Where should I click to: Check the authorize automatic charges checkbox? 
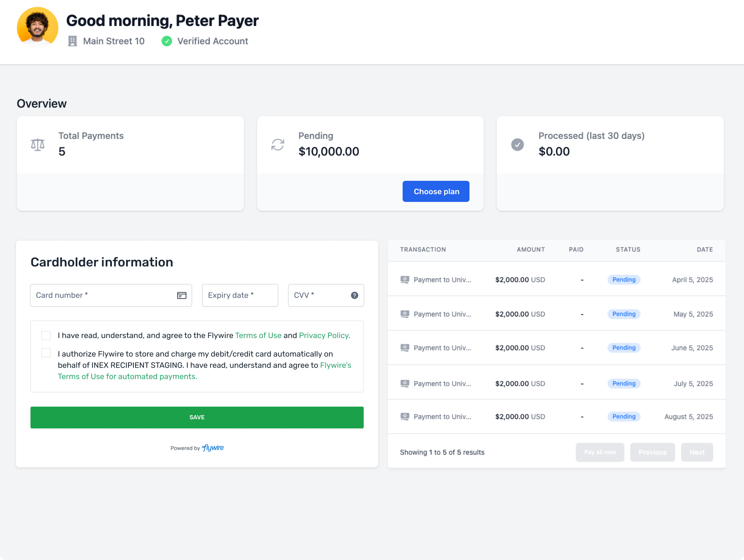pyautogui.click(x=46, y=353)
